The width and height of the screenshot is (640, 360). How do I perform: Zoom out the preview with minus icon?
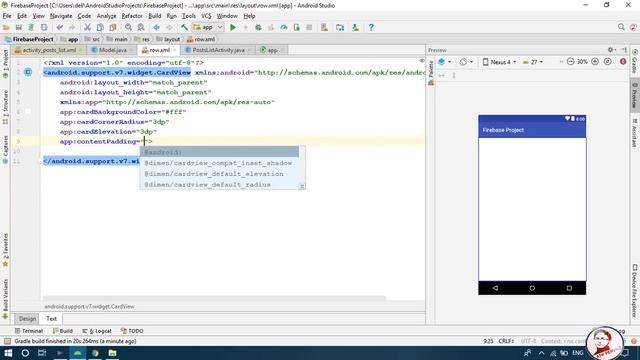[571, 62]
